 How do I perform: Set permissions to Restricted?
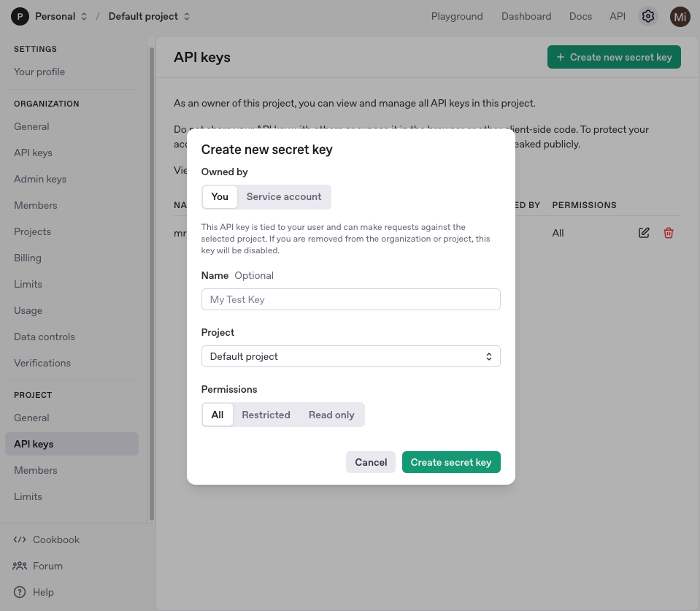coord(266,415)
